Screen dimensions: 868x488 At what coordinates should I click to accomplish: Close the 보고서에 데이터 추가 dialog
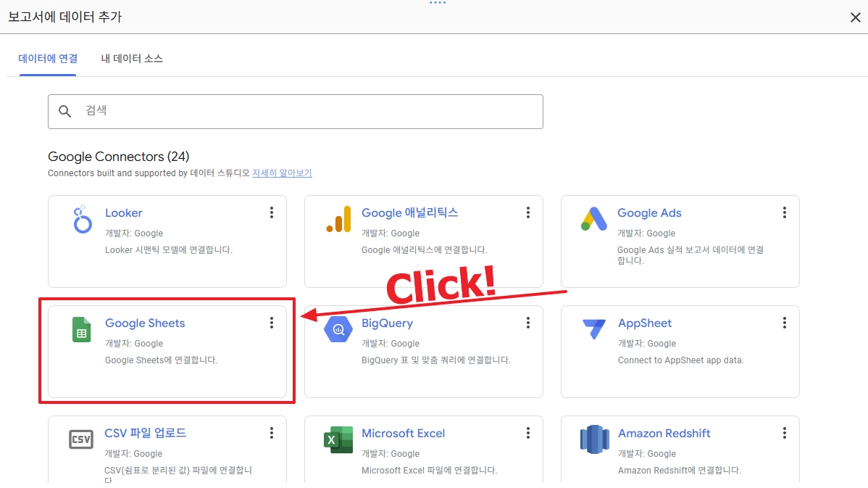pos(855,17)
